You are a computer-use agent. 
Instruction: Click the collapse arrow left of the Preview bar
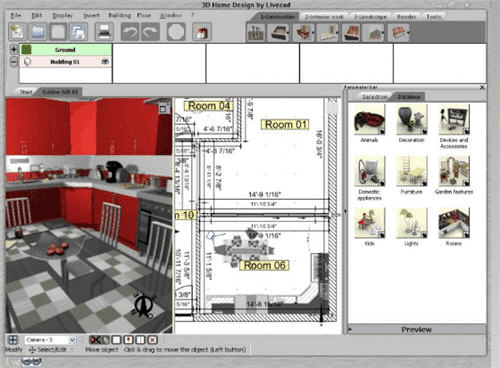click(x=350, y=330)
